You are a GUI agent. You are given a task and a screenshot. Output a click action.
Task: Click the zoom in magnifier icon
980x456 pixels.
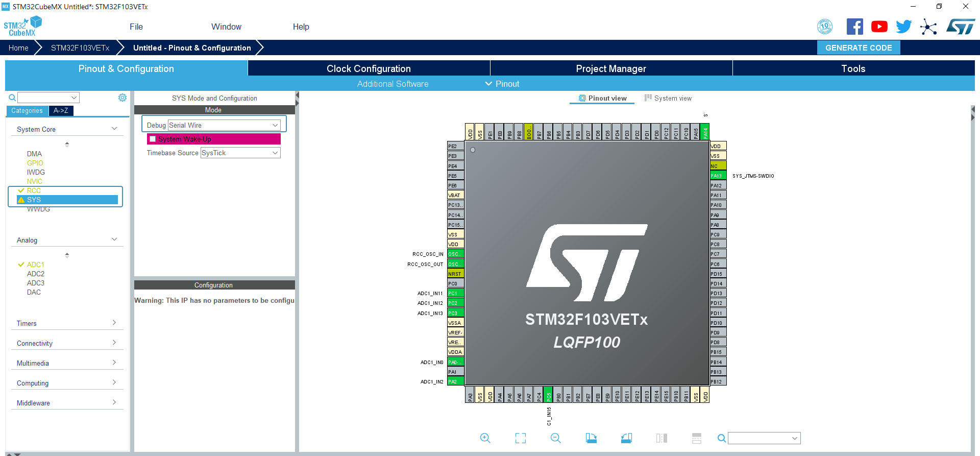click(x=485, y=438)
